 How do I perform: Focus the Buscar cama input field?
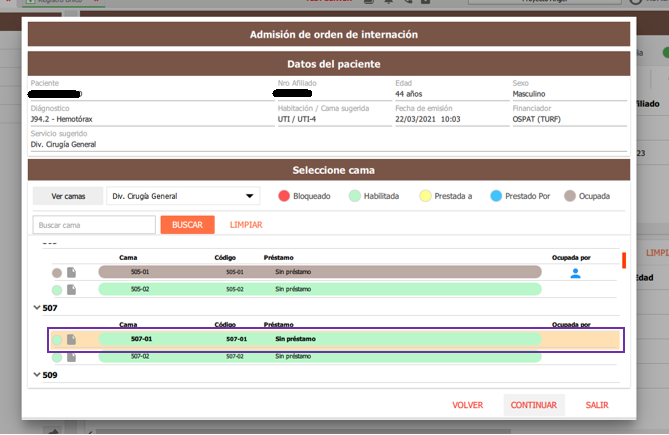click(94, 225)
